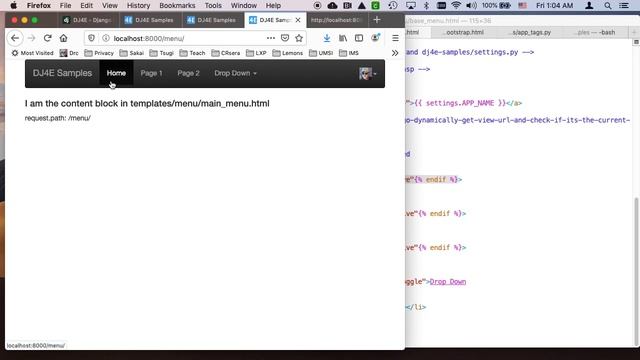The height and width of the screenshot is (360, 640).
Task: Open user avatar dropdown in navbar
Action: click(368, 73)
